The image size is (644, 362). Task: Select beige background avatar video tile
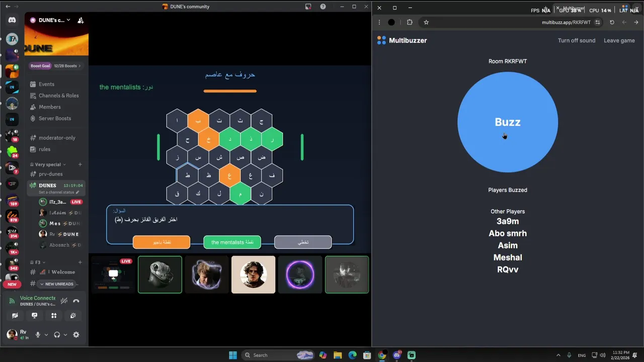[253, 275]
